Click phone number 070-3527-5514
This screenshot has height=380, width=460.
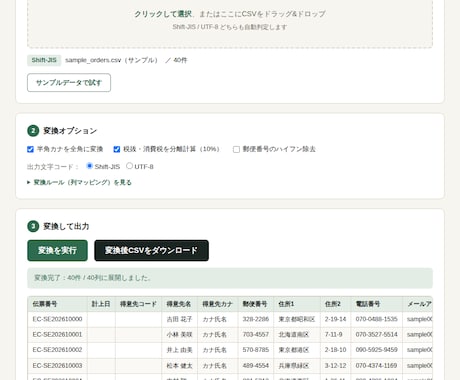pyautogui.click(x=377, y=335)
